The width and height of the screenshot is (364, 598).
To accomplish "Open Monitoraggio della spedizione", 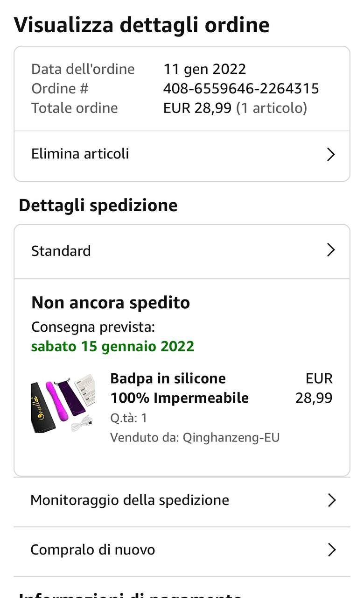I will [x=130, y=500].
